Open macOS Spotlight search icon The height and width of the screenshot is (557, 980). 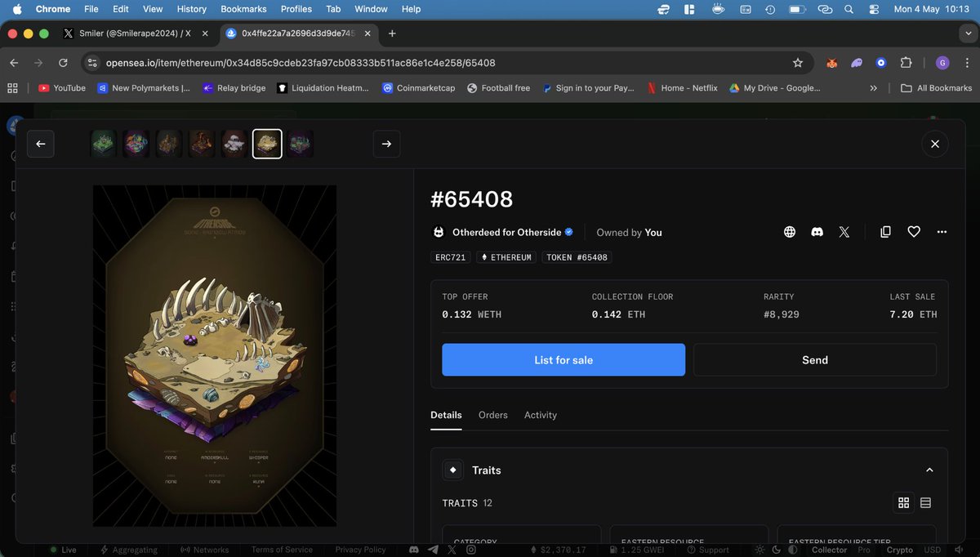[x=849, y=9]
